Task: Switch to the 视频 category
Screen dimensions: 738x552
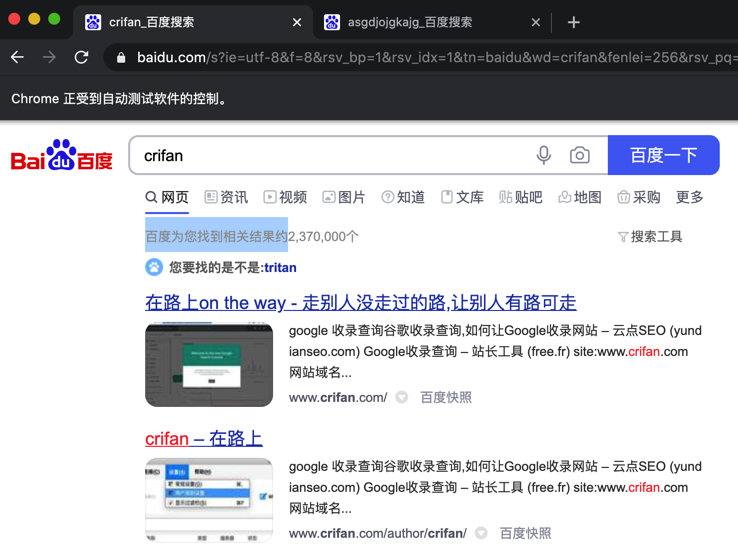Action: coord(285,197)
